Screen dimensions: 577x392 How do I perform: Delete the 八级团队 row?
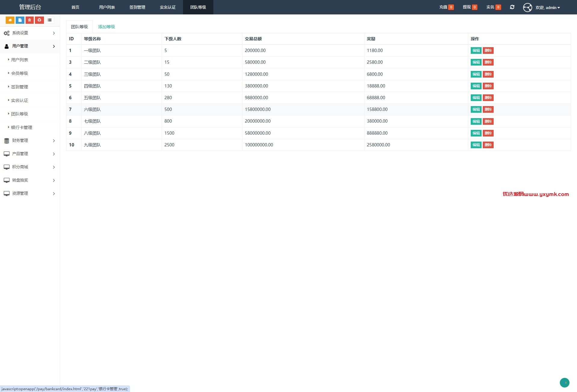click(x=488, y=133)
